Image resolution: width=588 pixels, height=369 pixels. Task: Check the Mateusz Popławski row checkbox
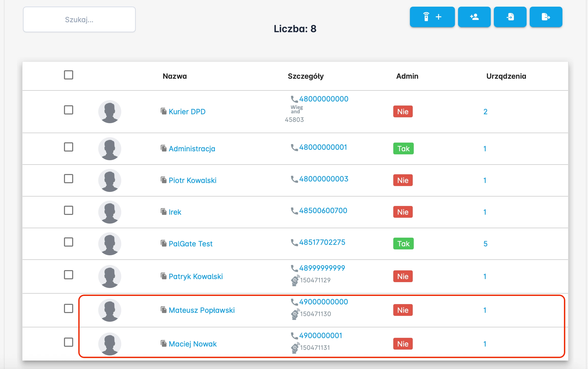69,308
